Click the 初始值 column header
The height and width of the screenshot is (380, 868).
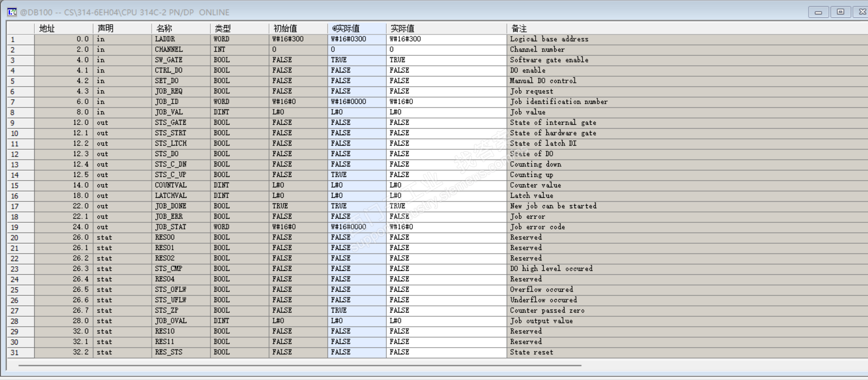click(x=298, y=28)
